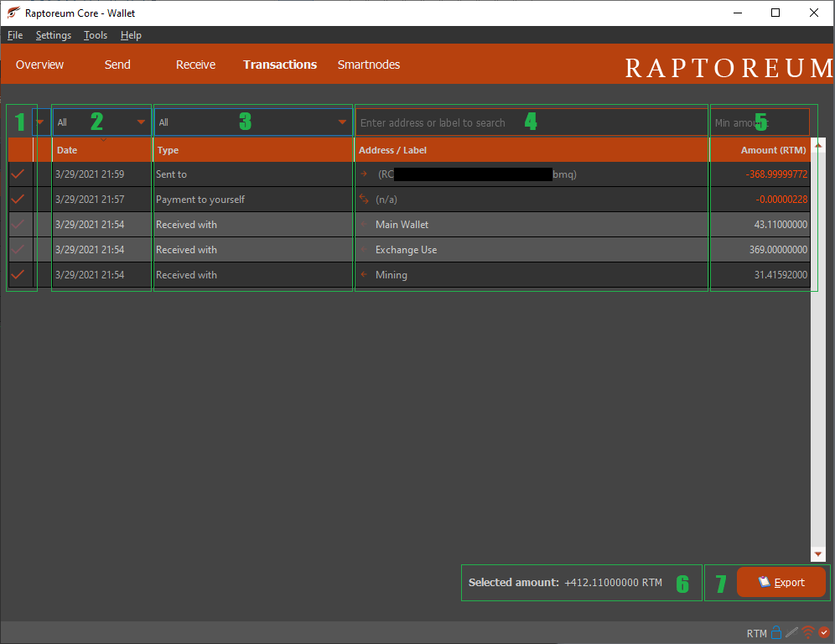Open the network connection signal icon
835x644 pixels.
(x=807, y=633)
